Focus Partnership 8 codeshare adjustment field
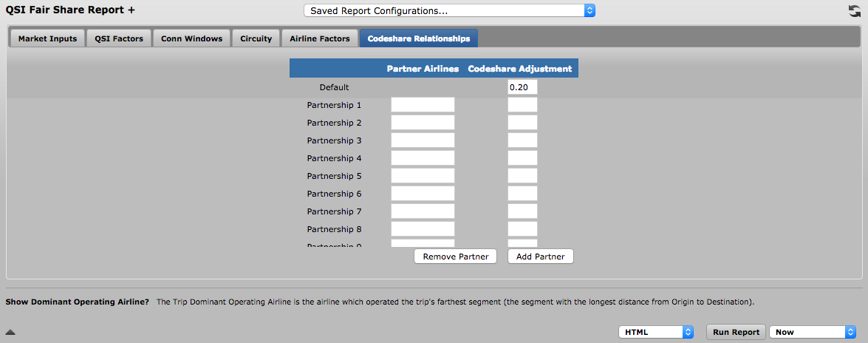868x343 pixels. pos(522,229)
